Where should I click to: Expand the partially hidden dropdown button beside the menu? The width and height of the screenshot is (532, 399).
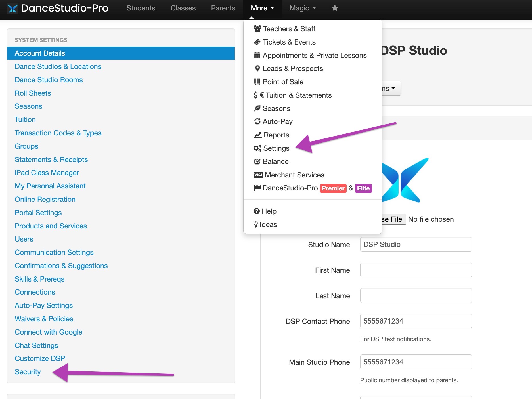tap(391, 88)
